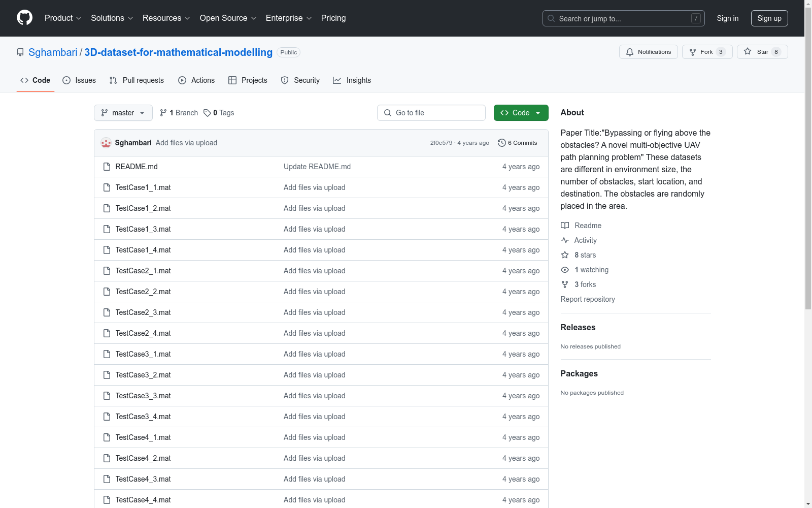The height and width of the screenshot is (508, 812).
Task: Click the file icon beside README.md
Action: (x=107, y=167)
